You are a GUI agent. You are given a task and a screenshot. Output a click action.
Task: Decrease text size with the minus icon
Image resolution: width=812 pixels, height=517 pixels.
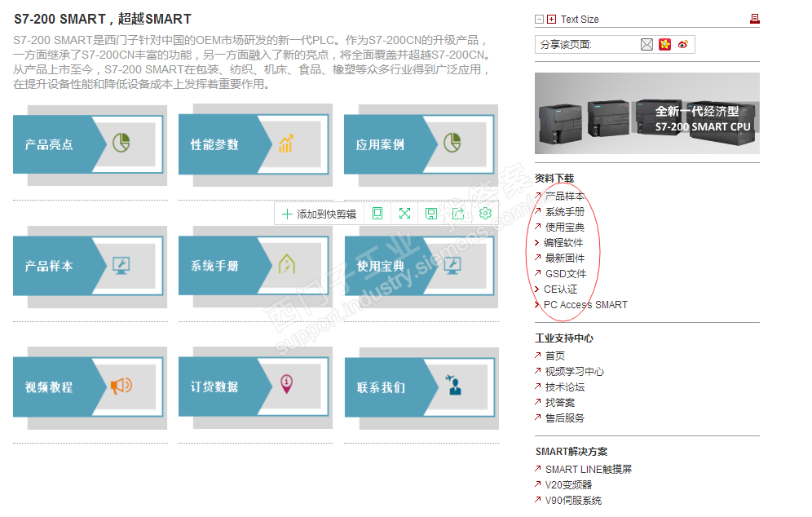(x=539, y=20)
